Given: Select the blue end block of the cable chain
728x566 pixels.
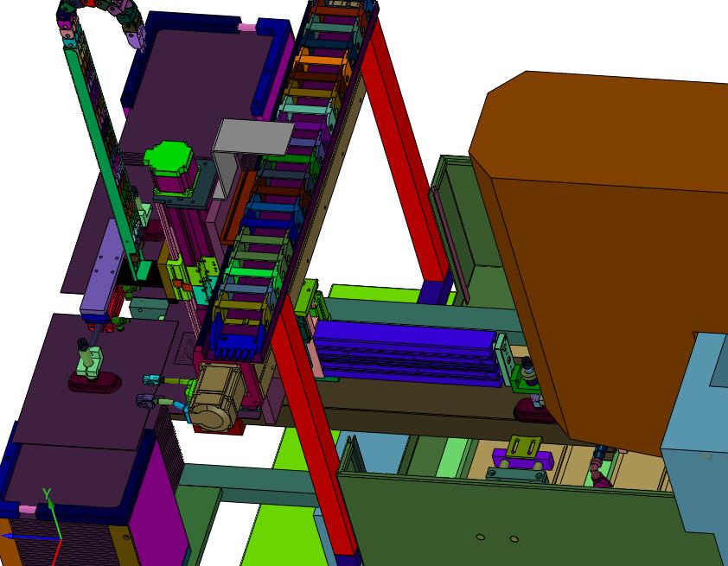Looking at the screenshot, I should pos(238,342).
